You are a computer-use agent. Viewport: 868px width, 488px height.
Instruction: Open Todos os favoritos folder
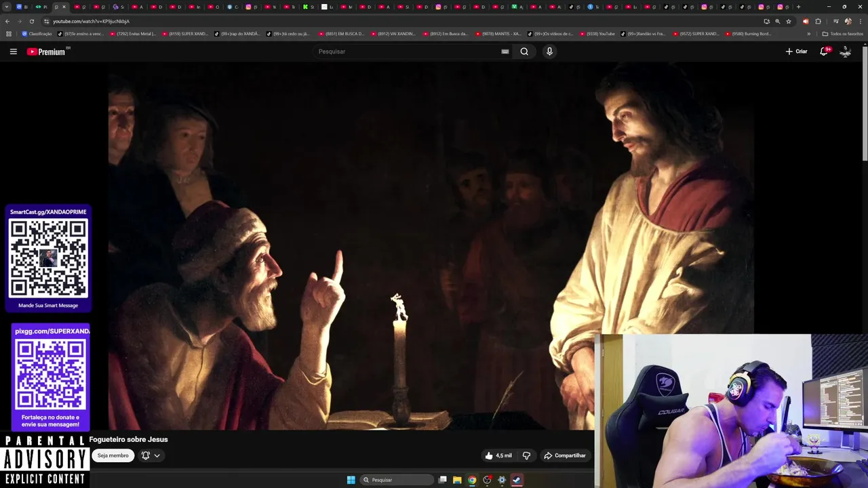pos(843,34)
